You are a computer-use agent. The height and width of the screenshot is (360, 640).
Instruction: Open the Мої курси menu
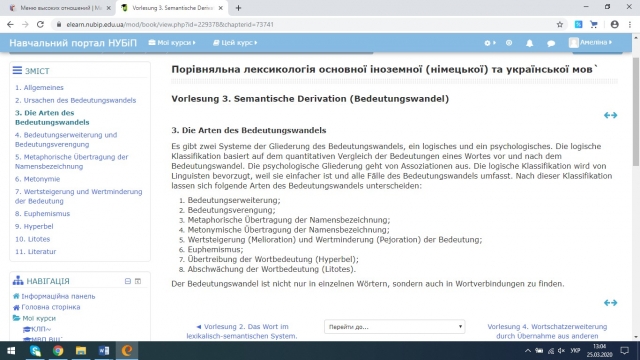click(172, 42)
